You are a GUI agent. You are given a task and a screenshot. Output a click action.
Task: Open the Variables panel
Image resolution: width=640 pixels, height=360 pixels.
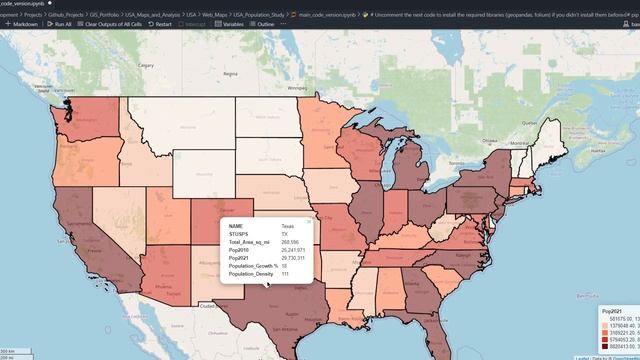229,24
